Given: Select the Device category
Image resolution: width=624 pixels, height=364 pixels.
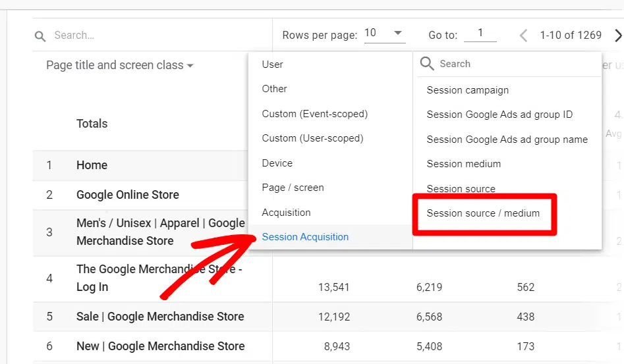Looking at the screenshot, I should [277, 163].
